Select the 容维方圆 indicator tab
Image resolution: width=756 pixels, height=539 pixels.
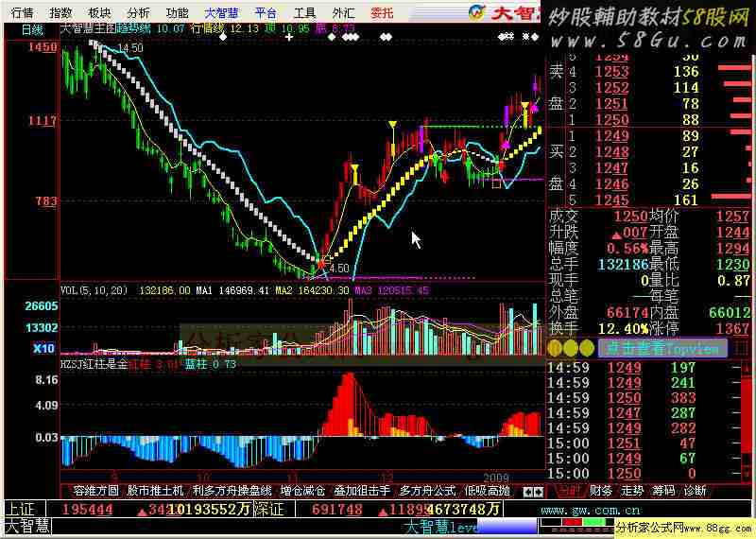[96, 491]
